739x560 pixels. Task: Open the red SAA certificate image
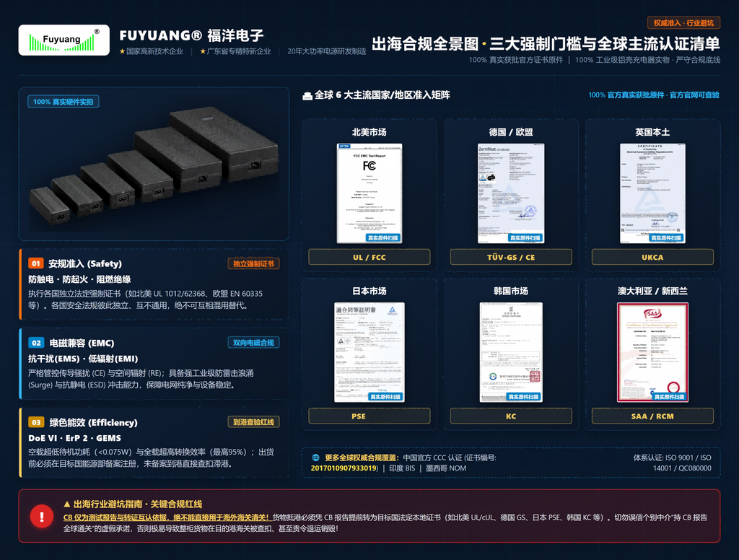652,352
